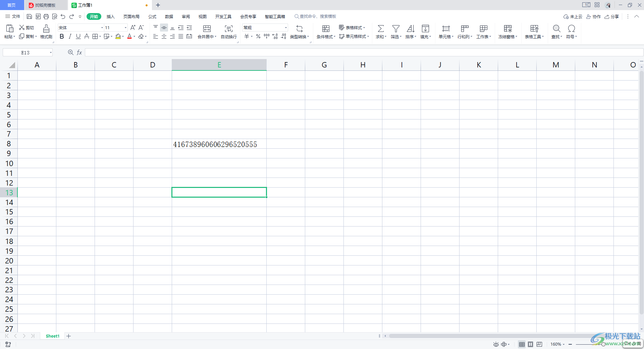The width and height of the screenshot is (644, 349).
Task: Decrease font size with A- icon
Action: [141, 28]
